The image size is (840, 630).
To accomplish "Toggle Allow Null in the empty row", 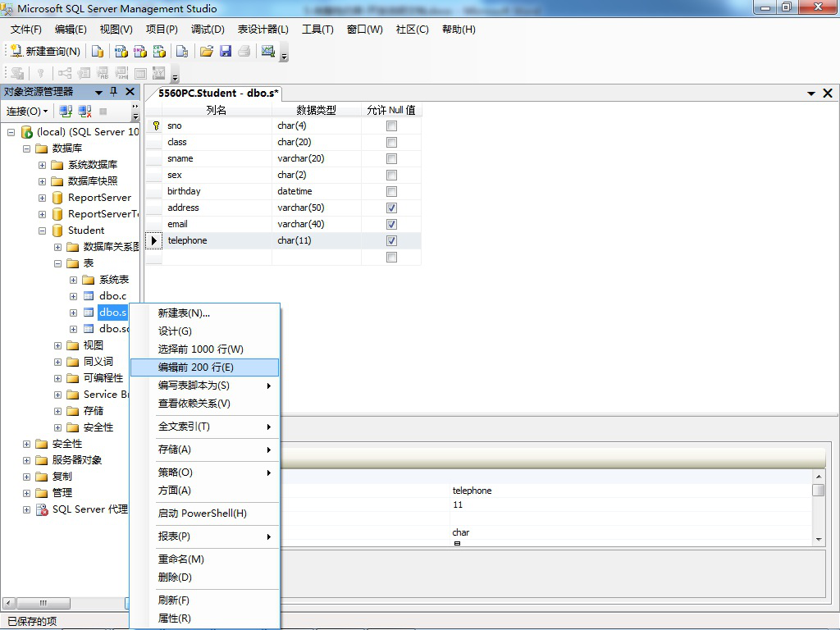I will 391,257.
